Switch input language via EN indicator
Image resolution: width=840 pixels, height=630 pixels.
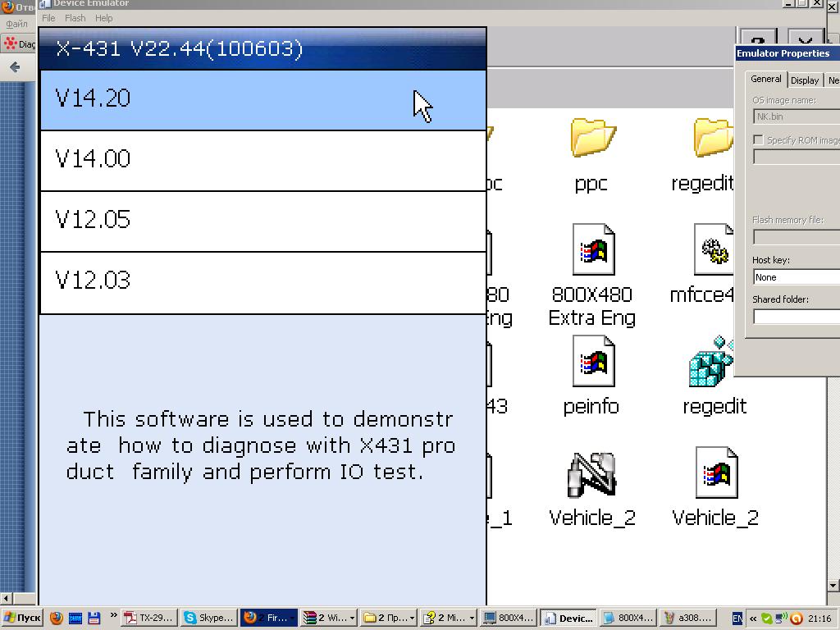tap(737, 619)
